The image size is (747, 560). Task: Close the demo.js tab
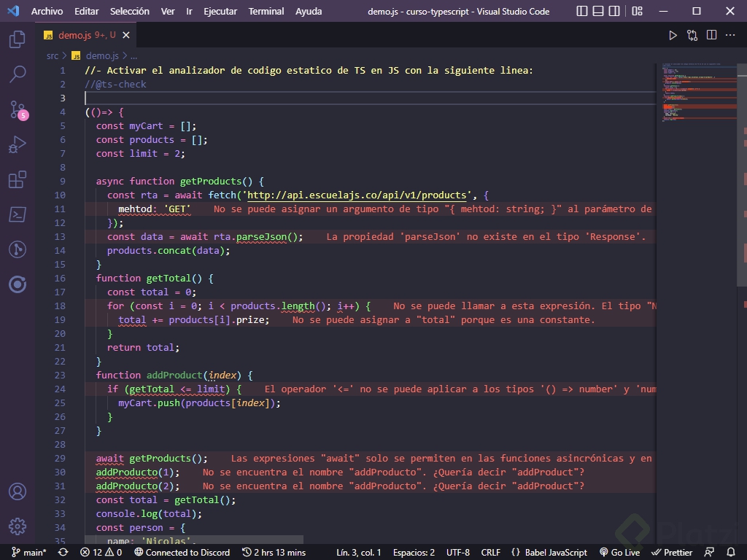point(125,35)
